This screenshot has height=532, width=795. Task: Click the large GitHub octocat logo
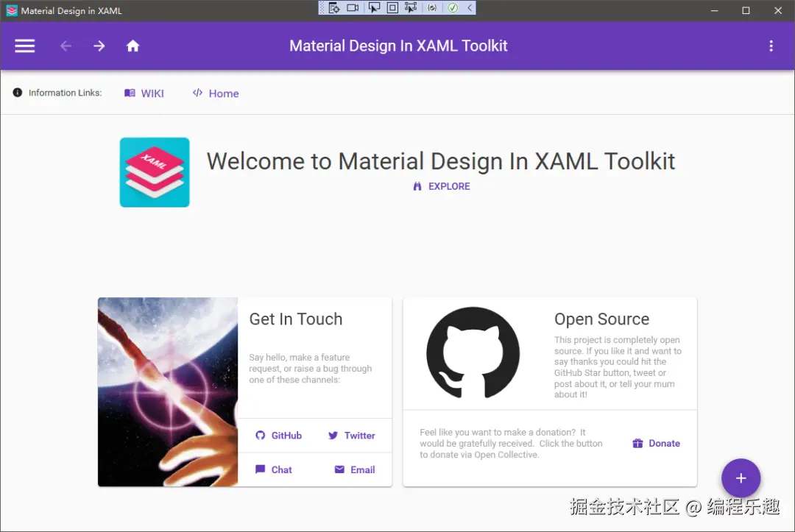[x=473, y=352]
